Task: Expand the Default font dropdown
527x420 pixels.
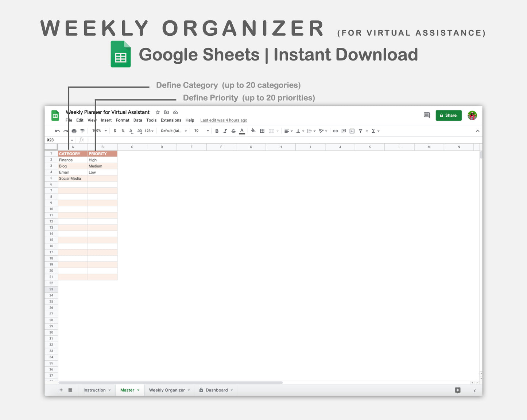Action: (x=173, y=131)
